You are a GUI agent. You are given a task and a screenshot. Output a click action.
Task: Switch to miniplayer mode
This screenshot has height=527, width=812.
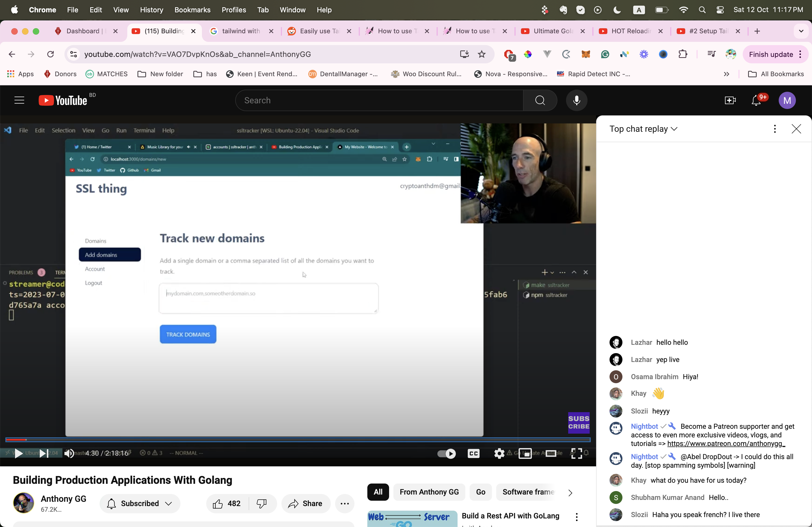pos(525,453)
